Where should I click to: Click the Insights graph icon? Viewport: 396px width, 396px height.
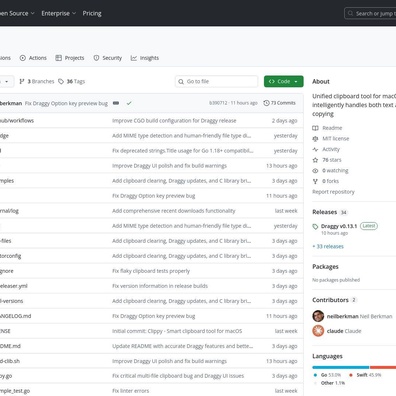tap(134, 58)
